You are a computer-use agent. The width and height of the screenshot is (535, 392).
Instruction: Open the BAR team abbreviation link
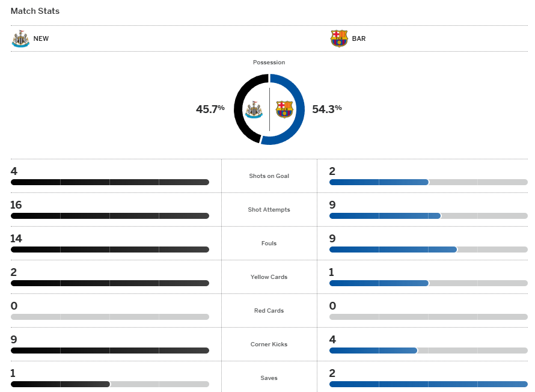[x=359, y=38]
